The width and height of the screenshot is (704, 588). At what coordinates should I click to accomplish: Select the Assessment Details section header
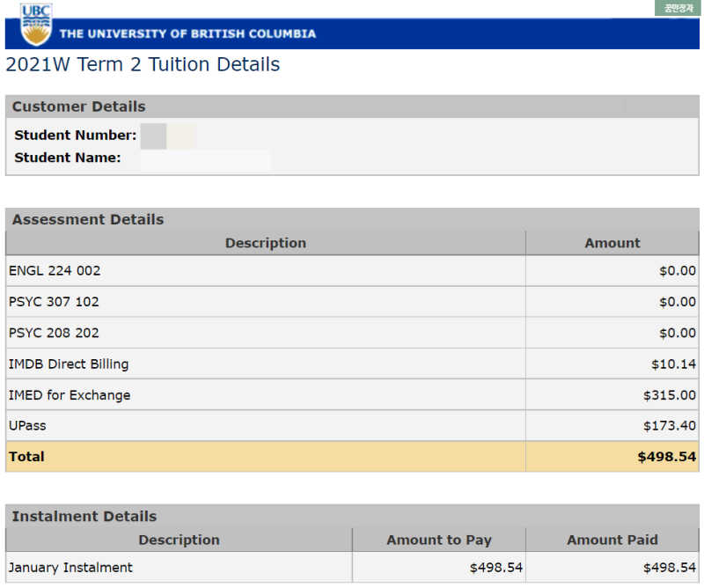(88, 219)
